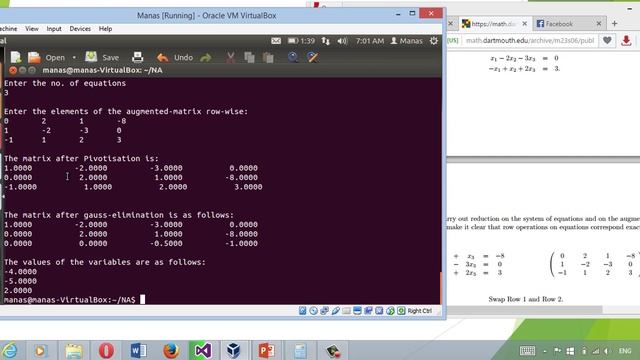The image size is (640, 360).
Task: Open Firefox from the taskbar
Action: click(171, 351)
